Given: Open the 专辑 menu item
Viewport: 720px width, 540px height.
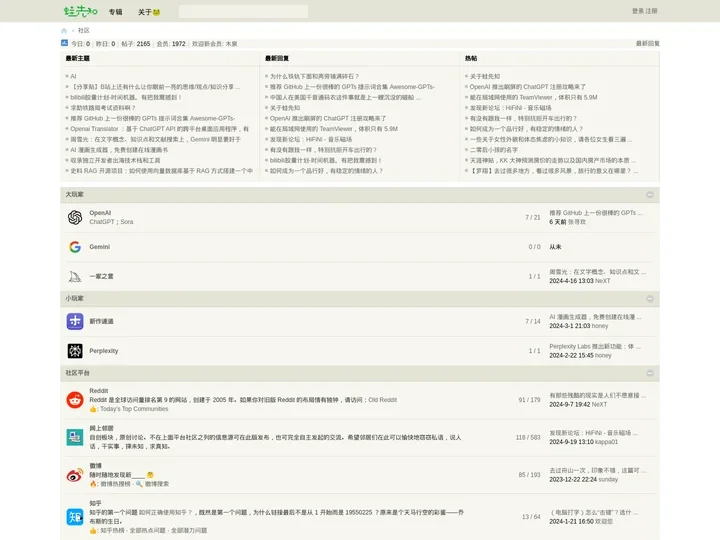Looking at the screenshot, I should (115, 12).
